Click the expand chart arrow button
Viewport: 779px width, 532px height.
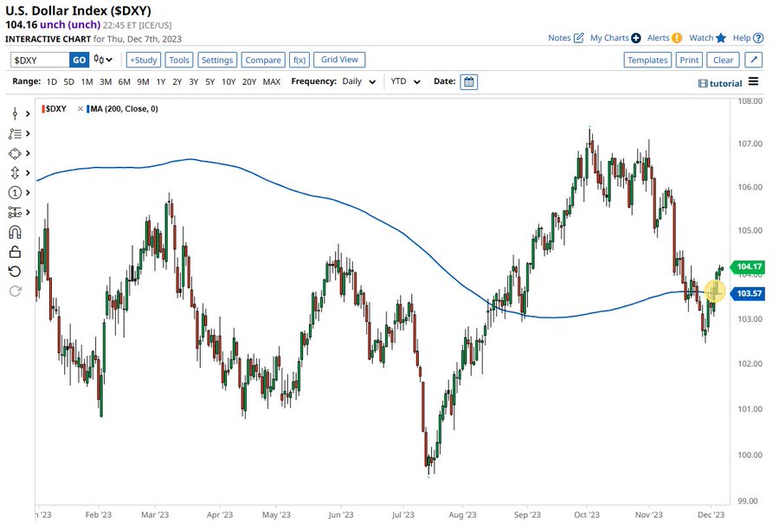point(753,60)
